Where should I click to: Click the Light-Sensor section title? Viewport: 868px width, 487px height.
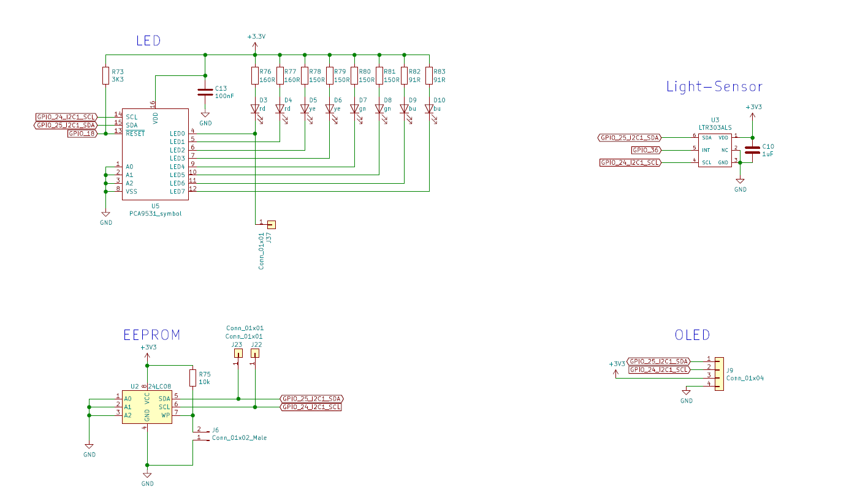click(x=715, y=86)
